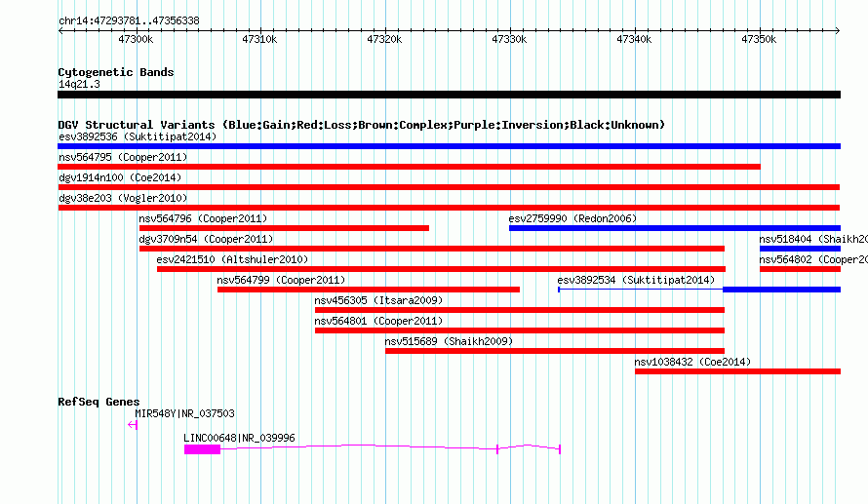
Task: Click the nsv564802 variant label
Action: pos(813,259)
